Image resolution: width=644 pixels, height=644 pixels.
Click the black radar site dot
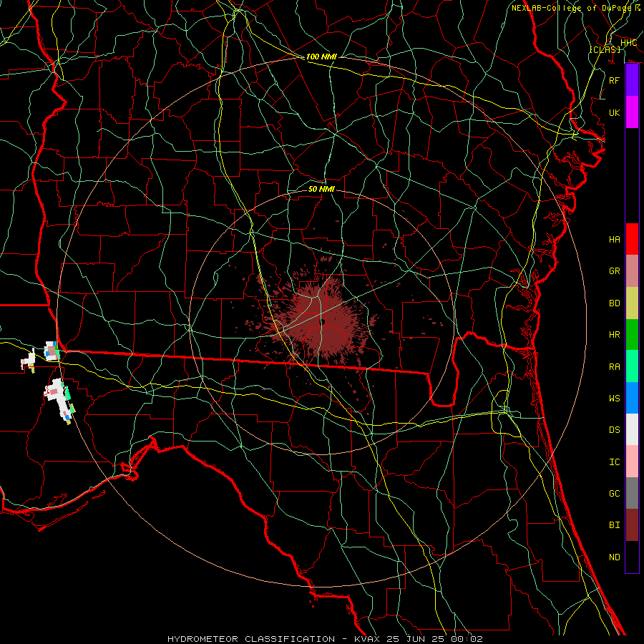point(323,322)
